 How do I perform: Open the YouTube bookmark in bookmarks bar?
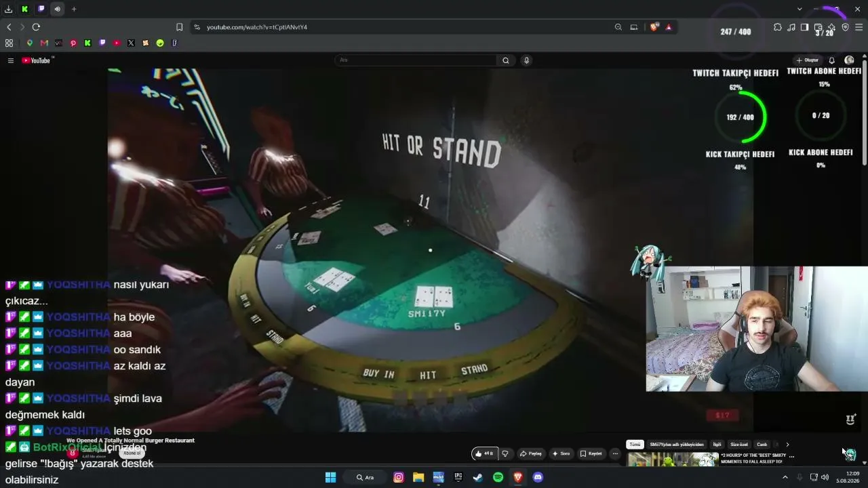click(117, 43)
